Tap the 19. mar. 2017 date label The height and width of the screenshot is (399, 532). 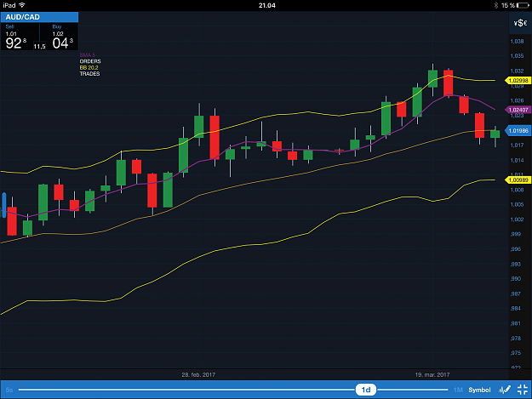432,374
